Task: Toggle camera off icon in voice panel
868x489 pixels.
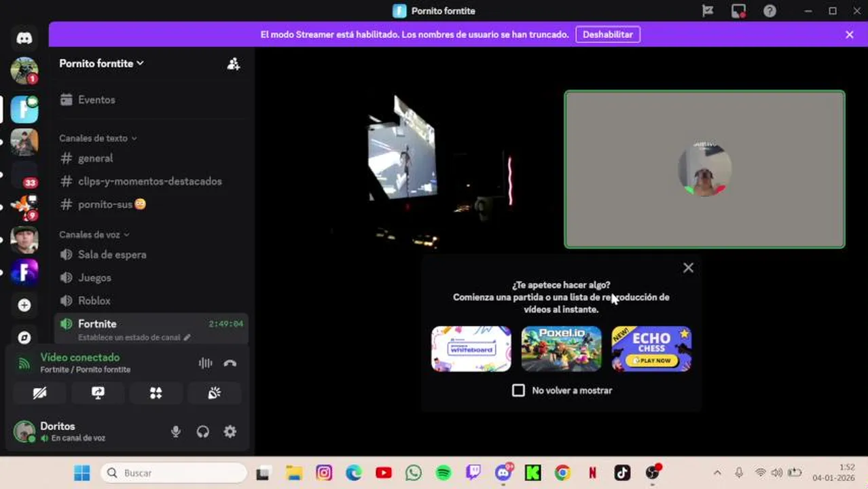Action: (40, 393)
